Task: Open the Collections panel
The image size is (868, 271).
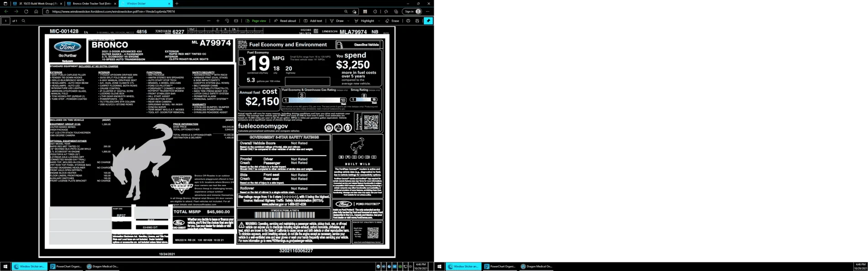Action: click(396, 11)
